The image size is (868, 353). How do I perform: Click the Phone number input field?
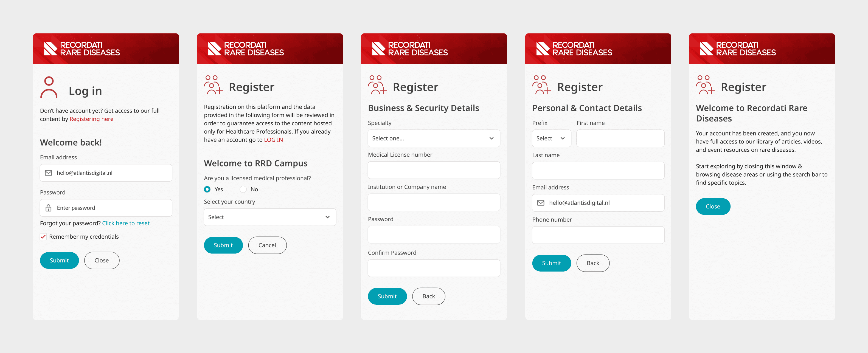(598, 235)
